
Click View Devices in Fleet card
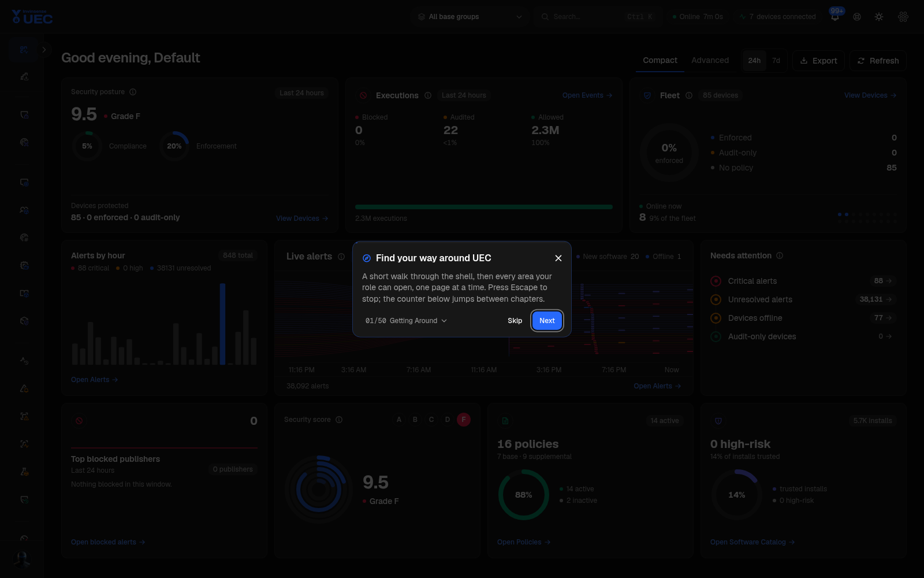point(870,95)
